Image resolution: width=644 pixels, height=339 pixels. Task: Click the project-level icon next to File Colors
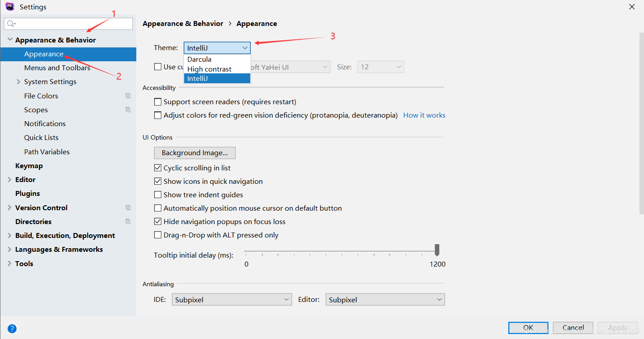point(128,96)
